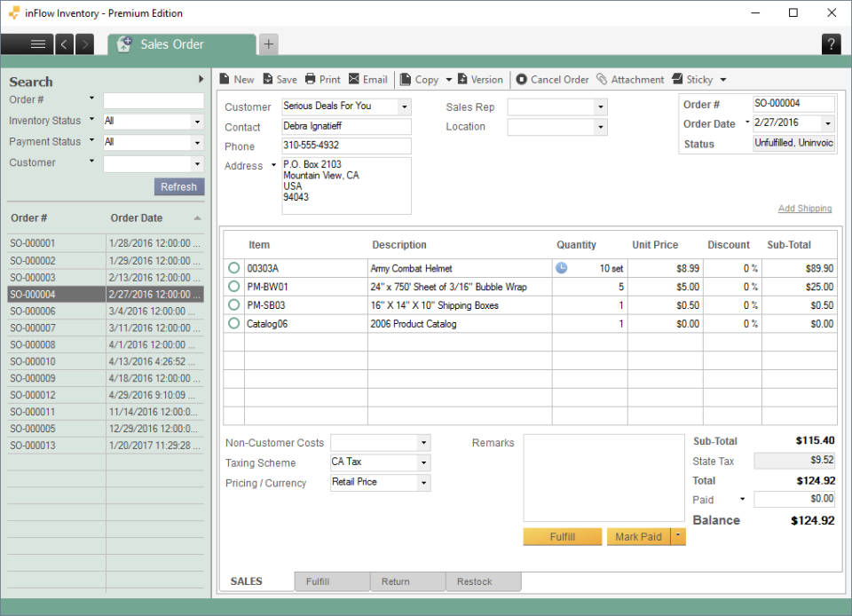
Task: Click the yellow Fulfill button
Action: 562,536
